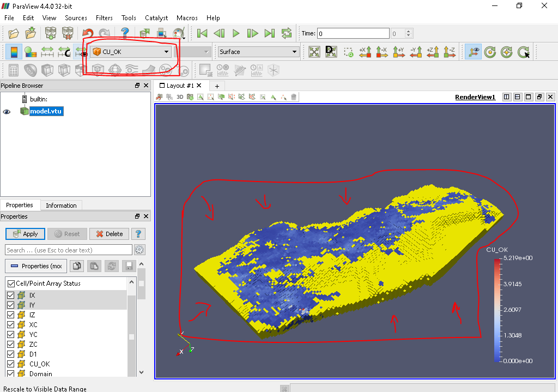Viewport: 558px width, 392px height.
Task: Add a new layout tab with plus
Action: (217, 86)
